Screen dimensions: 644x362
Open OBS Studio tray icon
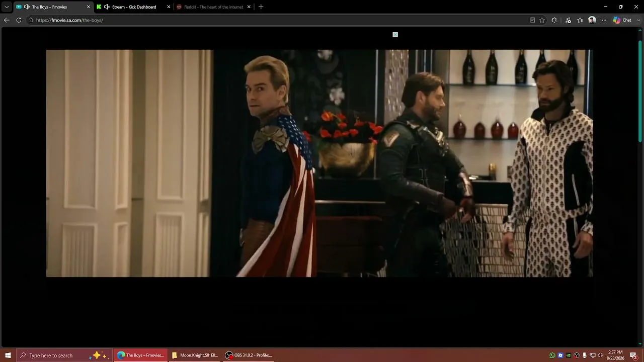pyautogui.click(x=577, y=355)
